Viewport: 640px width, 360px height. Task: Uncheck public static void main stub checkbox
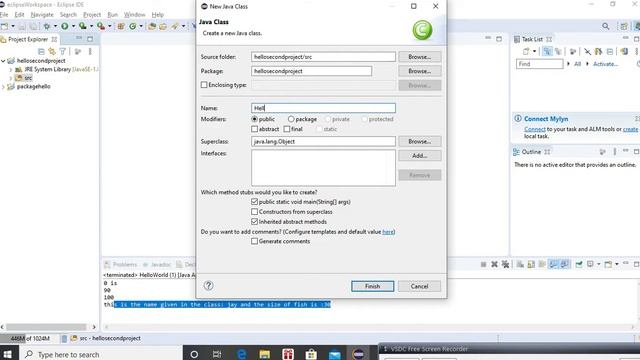255,202
